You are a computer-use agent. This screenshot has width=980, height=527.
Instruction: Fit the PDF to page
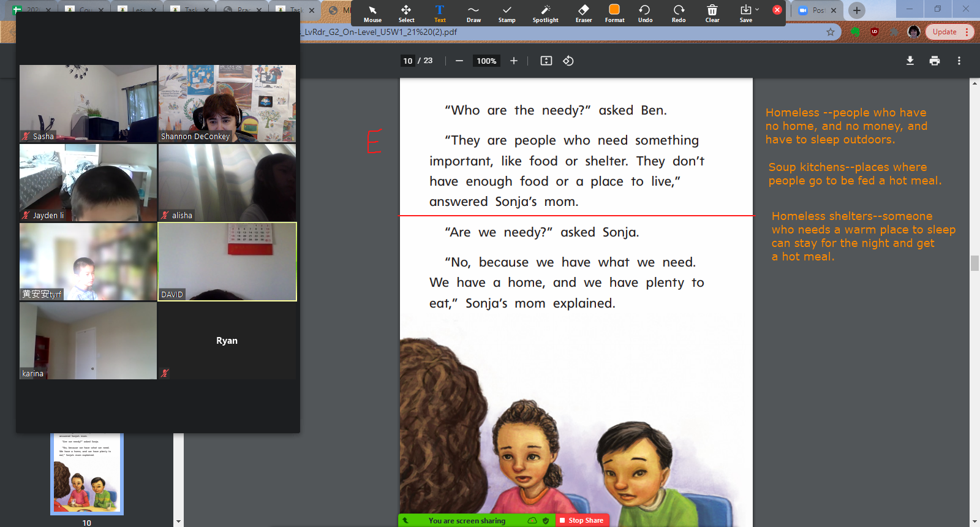click(x=546, y=61)
